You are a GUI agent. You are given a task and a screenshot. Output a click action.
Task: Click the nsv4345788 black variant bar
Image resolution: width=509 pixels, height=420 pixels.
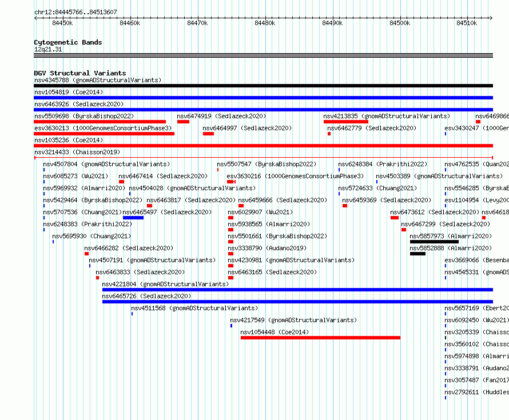pos(263,86)
